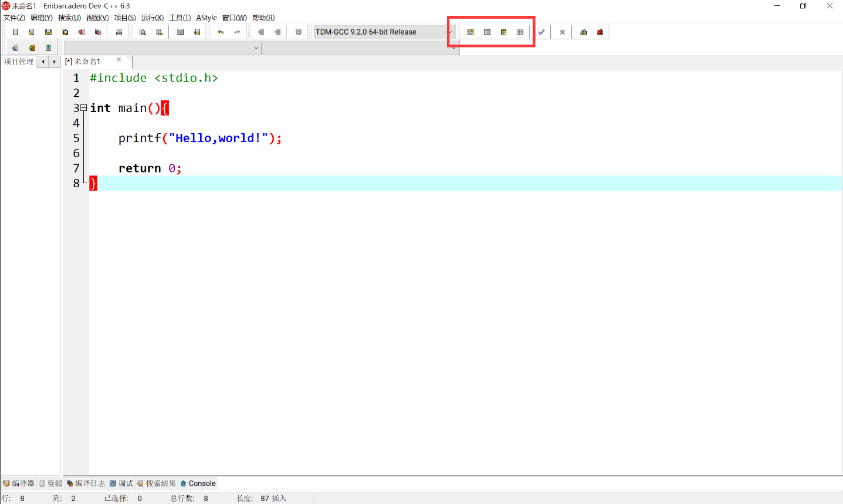Image resolution: width=843 pixels, height=504 pixels.
Task: Click the Run icon next to Compile
Action: click(487, 32)
